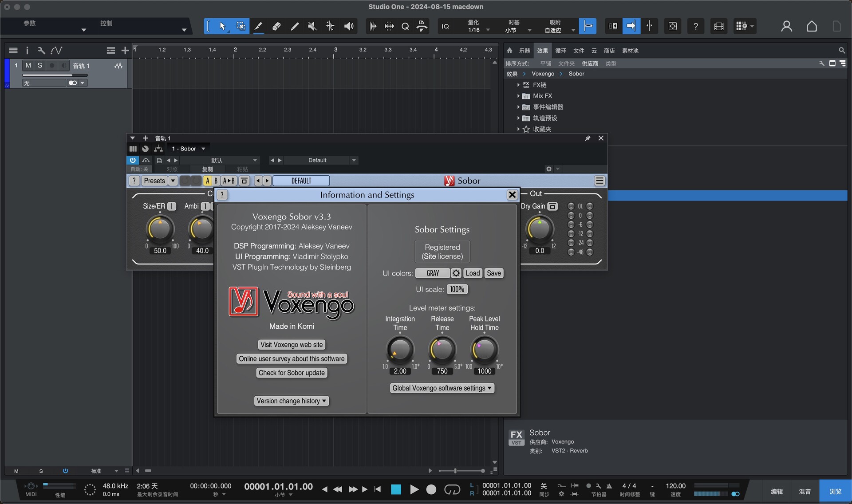
Task: Click Online user survey button
Action: point(292,359)
